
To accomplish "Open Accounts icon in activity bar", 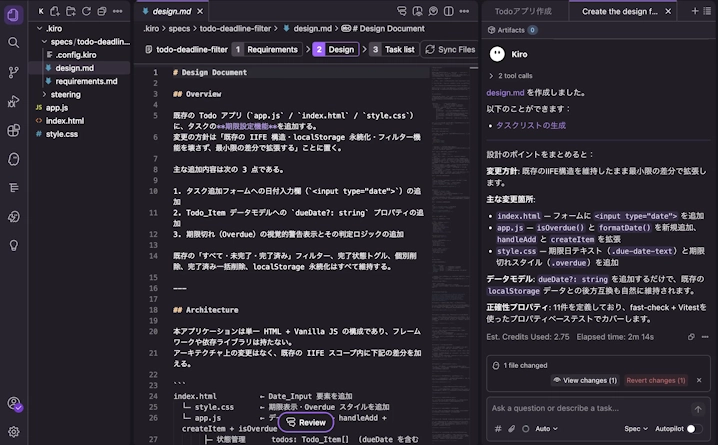I will (14, 403).
